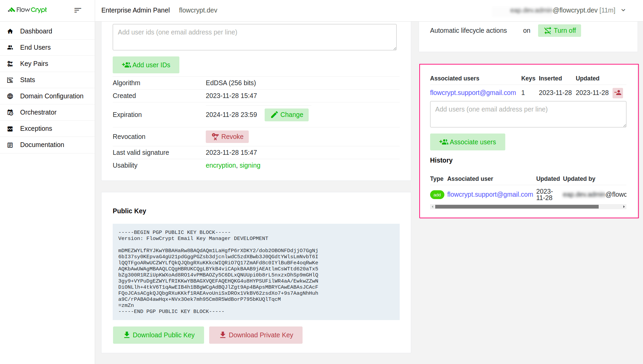The height and width of the screenshot is (364, 643).
Task: Click the Created value '2023-11-28 15:47'
Action: point(231,96)
